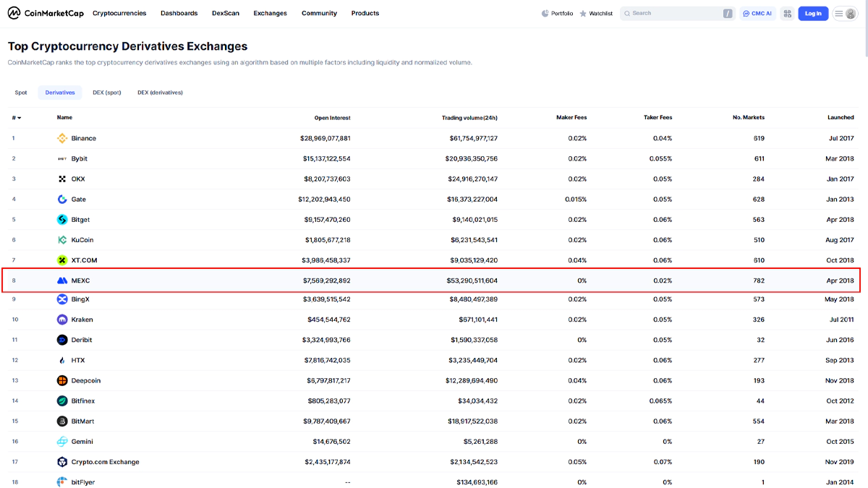The width and height of the screenshot is (868, 488).
Task: Click the Binance exchange logo icon
Action: pos(62,138)
